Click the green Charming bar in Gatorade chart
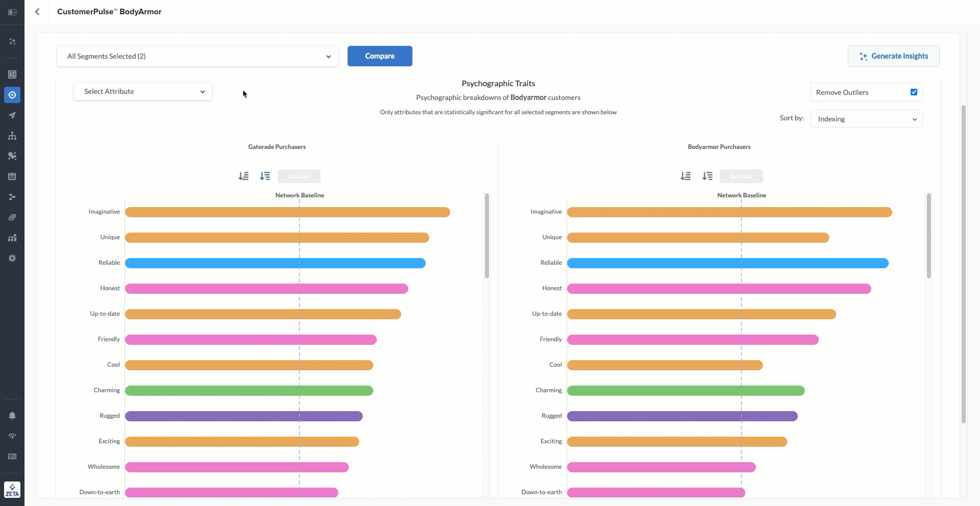The height and width of the screenshot is (506, 980). [x=249, y=391]
